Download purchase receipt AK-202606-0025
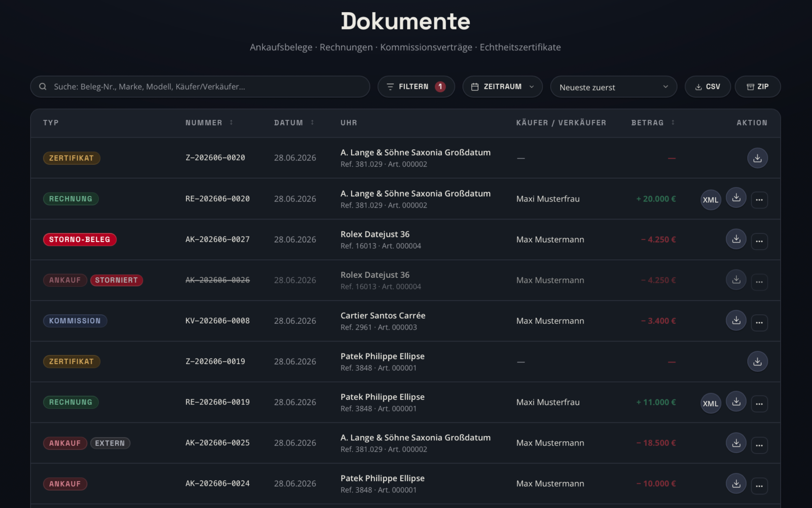The width and height of the screenshot is (812, 508). coord(736,443)
